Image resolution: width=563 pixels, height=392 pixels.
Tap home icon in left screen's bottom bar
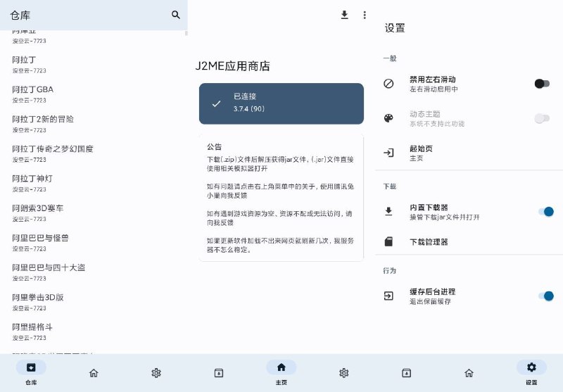tap(94, 372)
